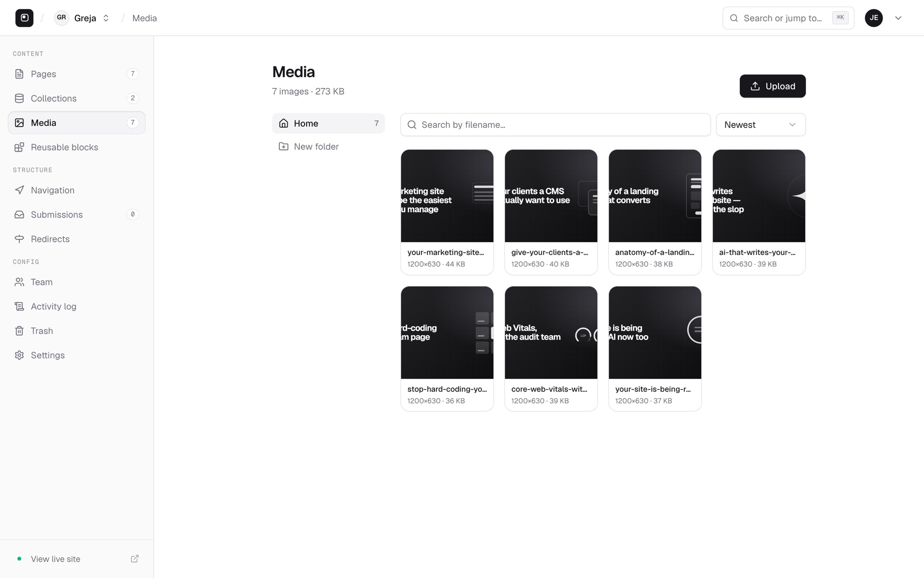
Task: Click the '7 images · 273 KB' summary text
Action: [308, 92]
